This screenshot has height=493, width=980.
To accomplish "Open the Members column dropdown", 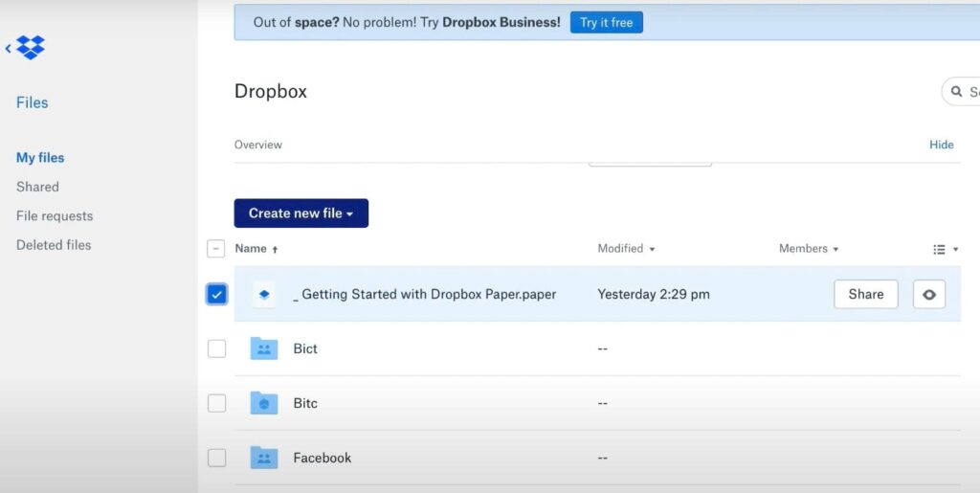I will tap(809, 249).
